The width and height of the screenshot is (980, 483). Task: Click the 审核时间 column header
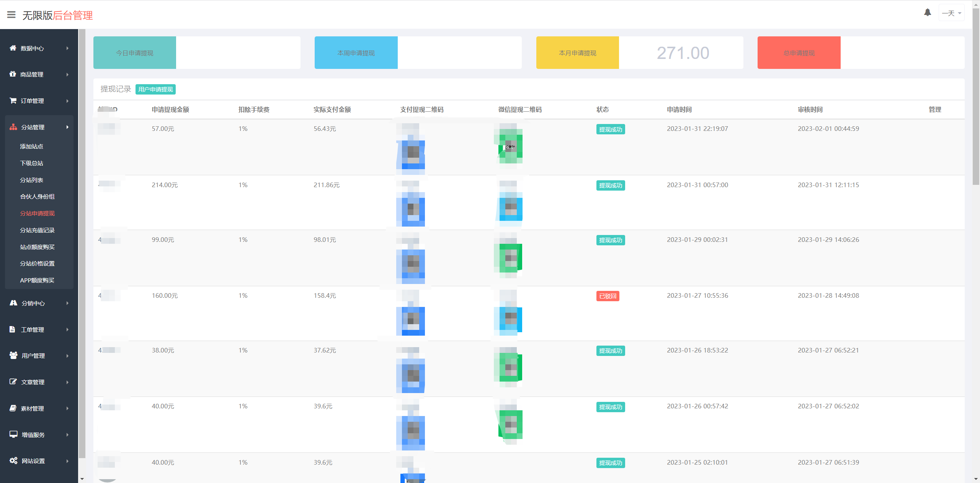tap(810, 109)
